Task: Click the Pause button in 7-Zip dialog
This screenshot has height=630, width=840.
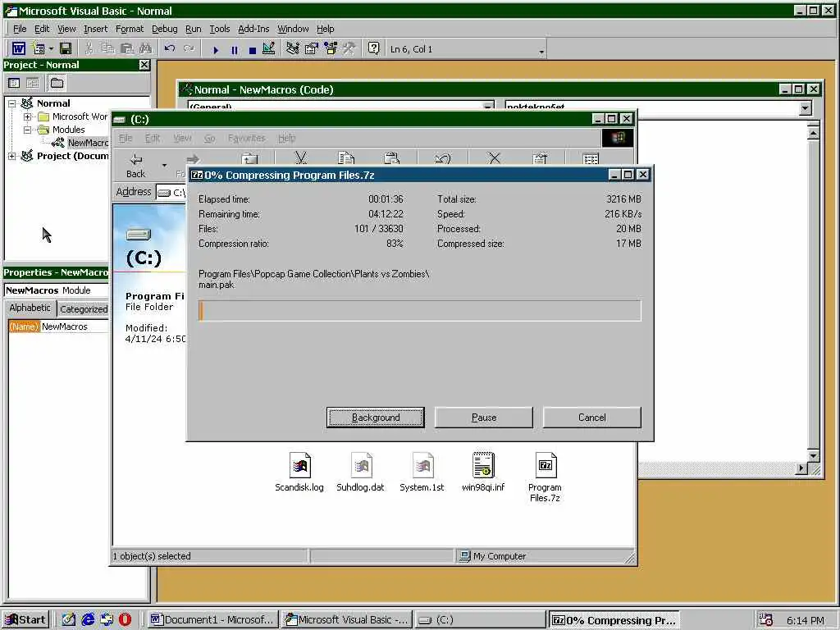Action: pos(484,418)
